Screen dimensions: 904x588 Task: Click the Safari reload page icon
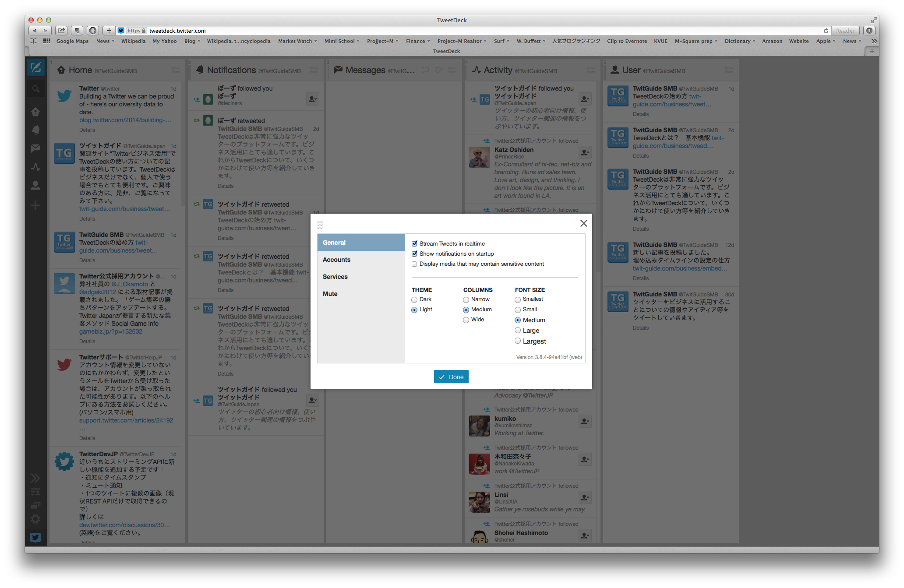tap(826, 31)
